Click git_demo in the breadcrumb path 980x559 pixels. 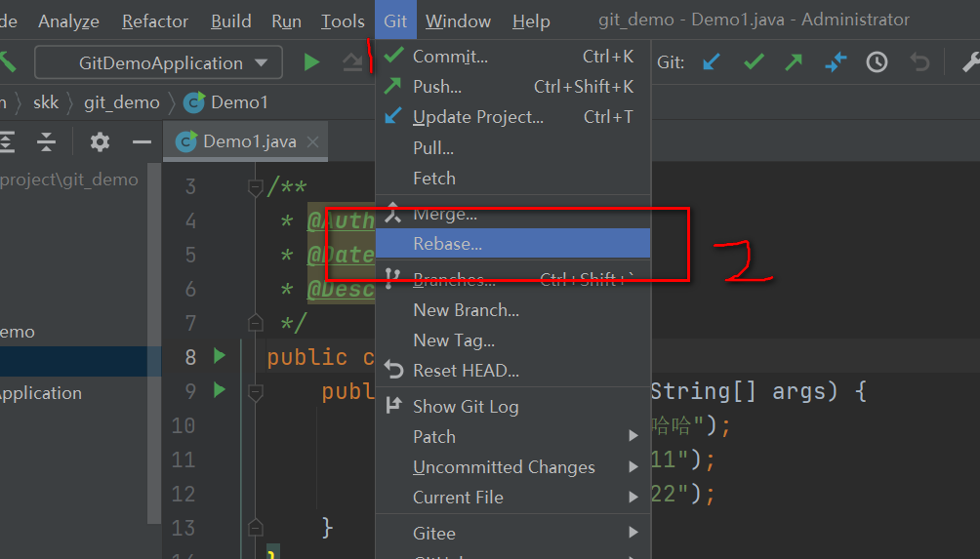(122, 102)
